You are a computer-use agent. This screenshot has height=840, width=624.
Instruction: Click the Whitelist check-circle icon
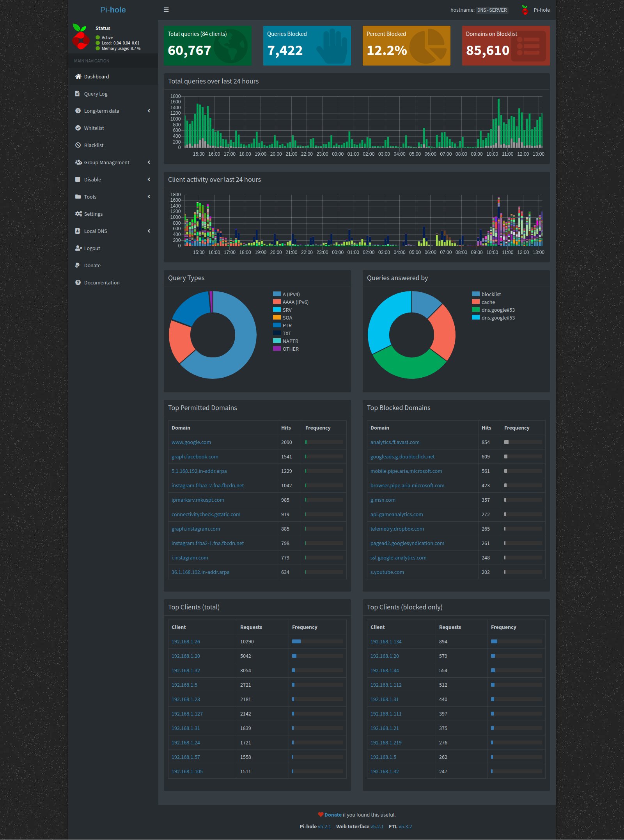point(78,128)
